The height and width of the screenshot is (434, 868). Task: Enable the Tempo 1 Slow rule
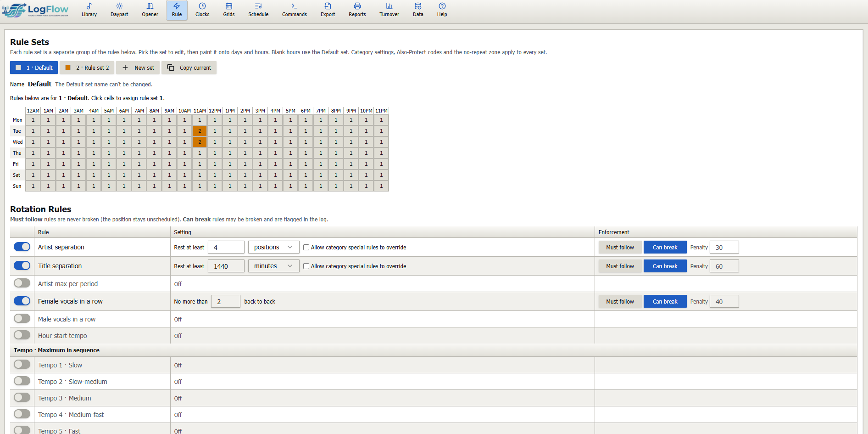pos(22,364)
